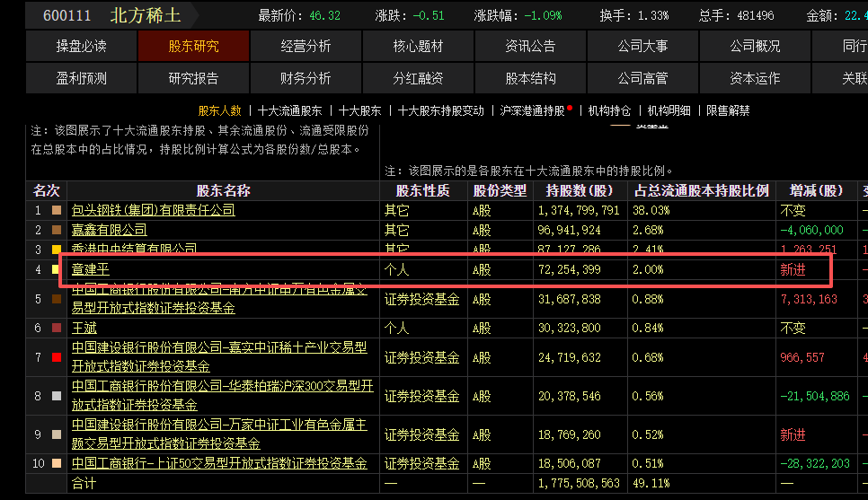868x500 pixels.
Task: Click the 占总流通股本持股比例 column header
Action: click(701, 190)
